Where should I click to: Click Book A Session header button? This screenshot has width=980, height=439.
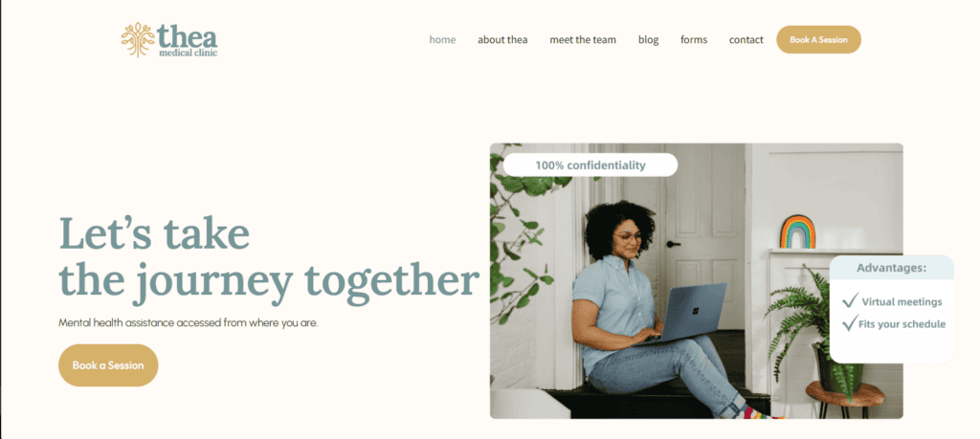[x=819, y=39]
